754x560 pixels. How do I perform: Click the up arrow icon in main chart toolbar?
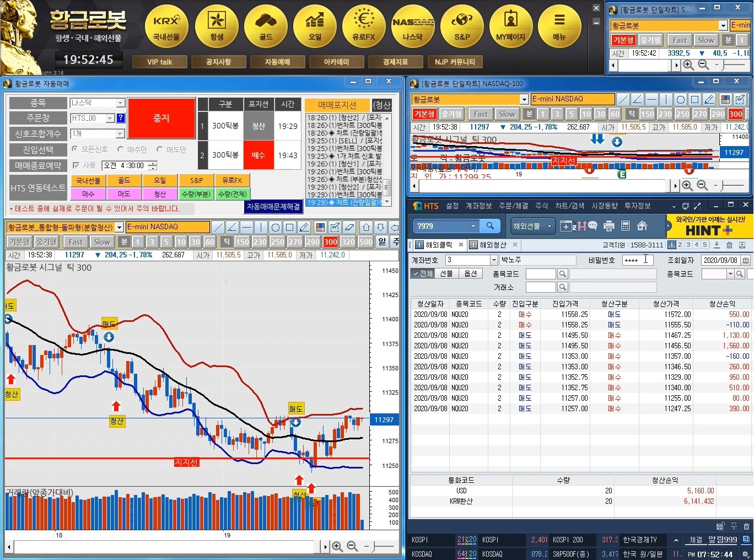coord(366,227)
